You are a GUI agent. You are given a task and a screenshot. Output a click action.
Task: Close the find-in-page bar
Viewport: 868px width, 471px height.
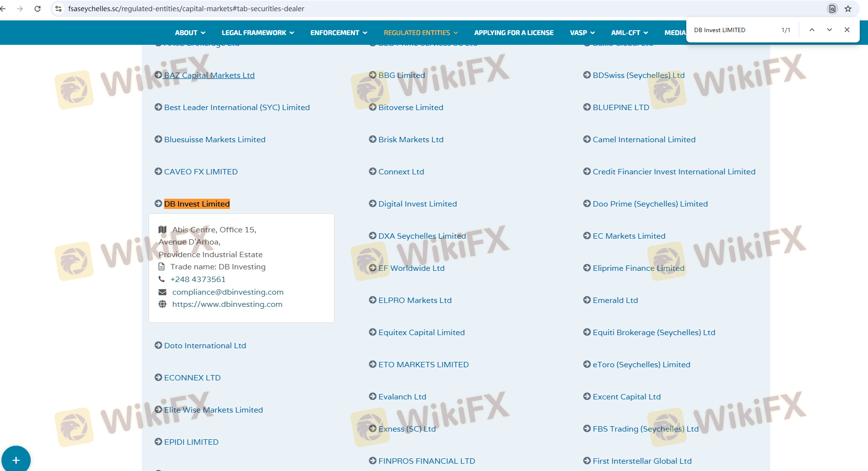tap(847, 30)
